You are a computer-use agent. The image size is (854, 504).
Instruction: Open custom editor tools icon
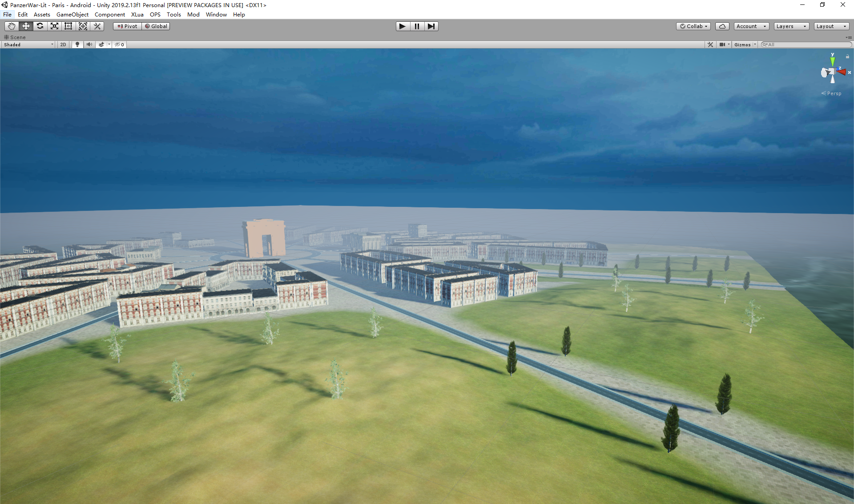click(x=97, y=26)
